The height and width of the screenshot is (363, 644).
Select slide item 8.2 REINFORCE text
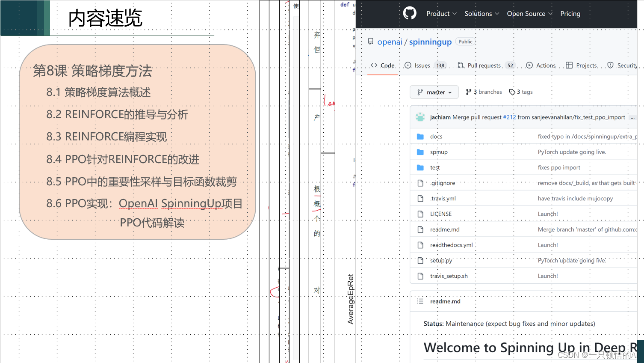point(117,114)
